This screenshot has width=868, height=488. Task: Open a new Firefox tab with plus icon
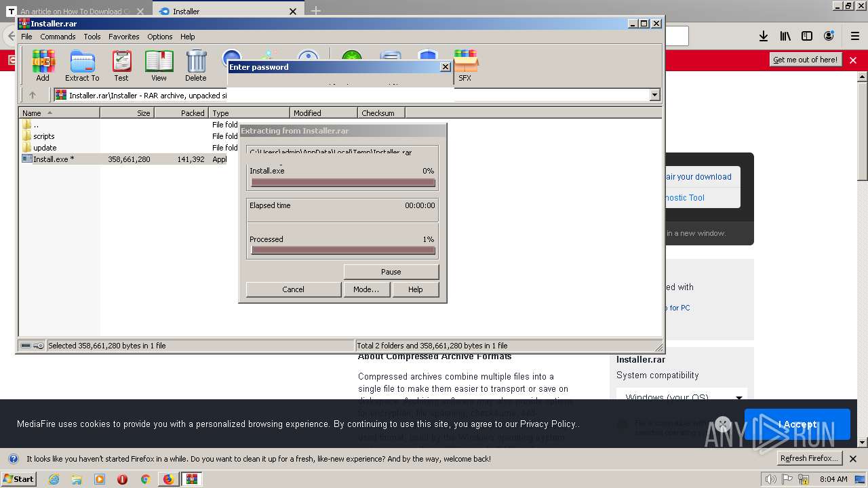point(316,11)
